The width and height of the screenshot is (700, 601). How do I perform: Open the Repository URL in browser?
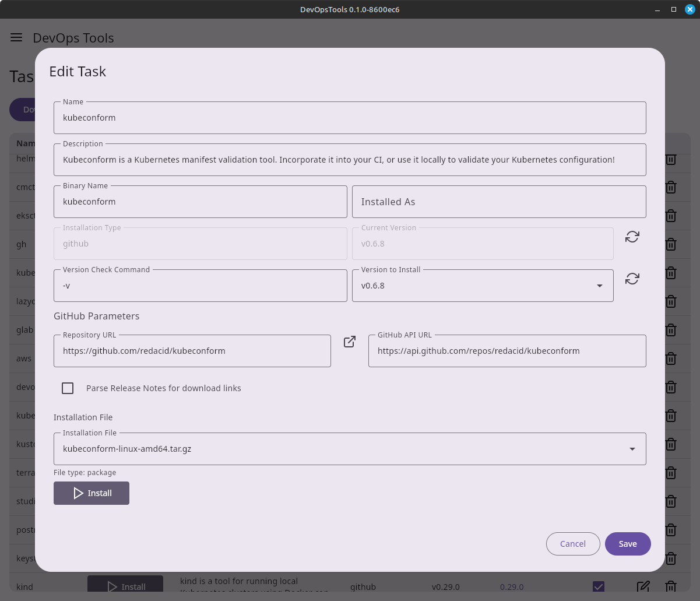pos(349,342)
